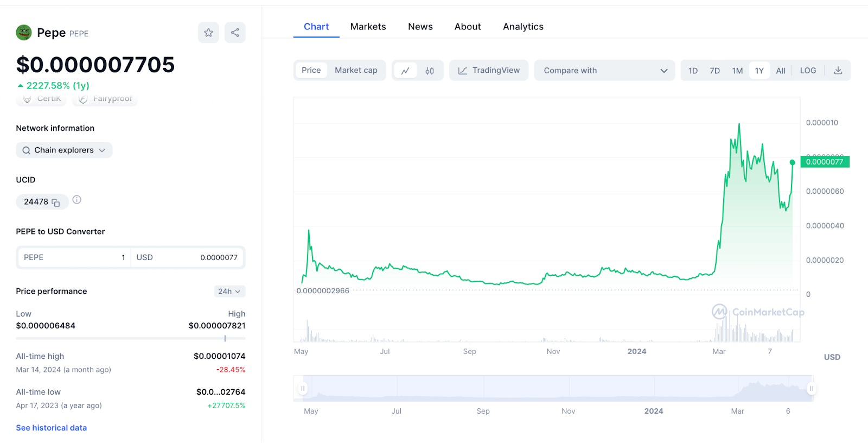868x443 pixels.
Task: Toggle LOG scale on chart
Action: (x=808, y=71)
